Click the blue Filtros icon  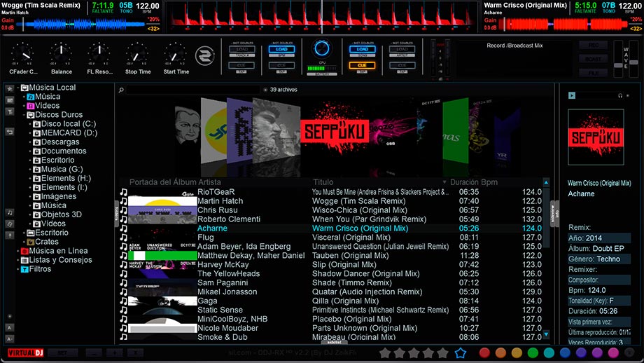[24, 269]
